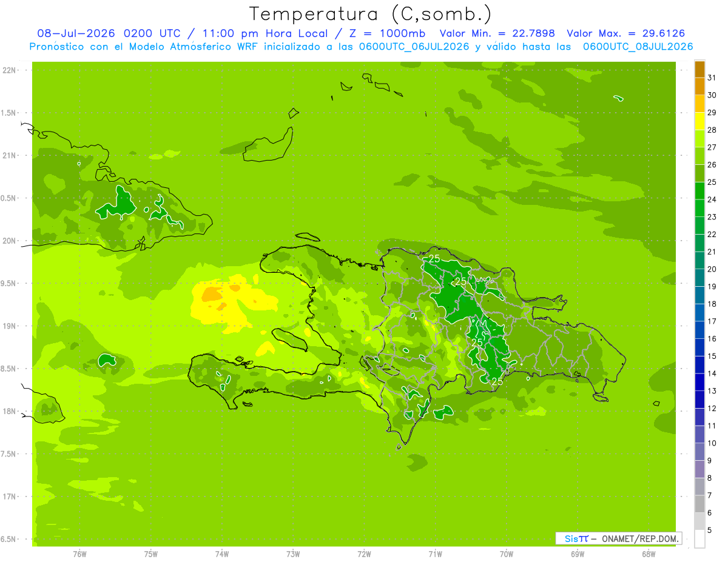The width and height of the screenshot is (728, 562).
Task: Click the "72W" longitude label
Action: (364, 554)
